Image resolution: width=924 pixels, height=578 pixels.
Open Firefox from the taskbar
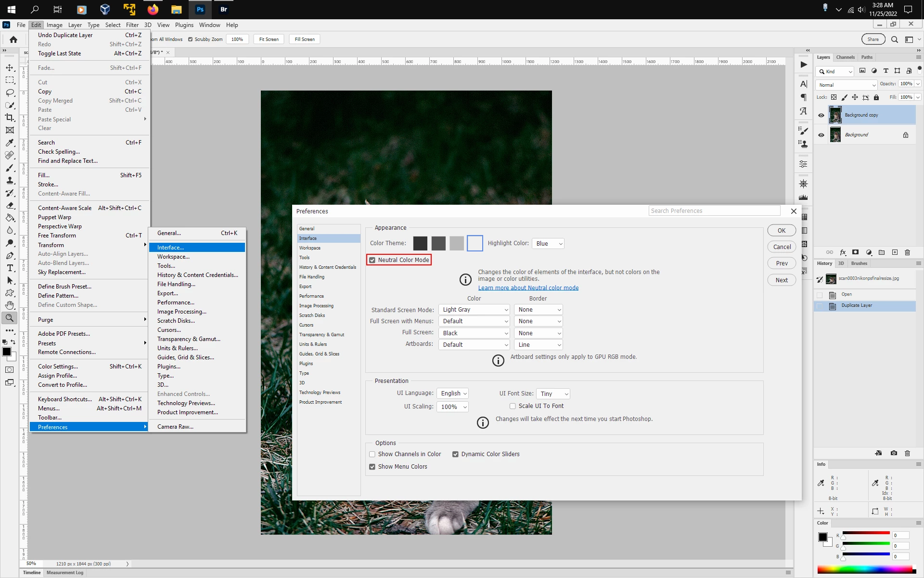pyautogui.click(x=153, y=9)
